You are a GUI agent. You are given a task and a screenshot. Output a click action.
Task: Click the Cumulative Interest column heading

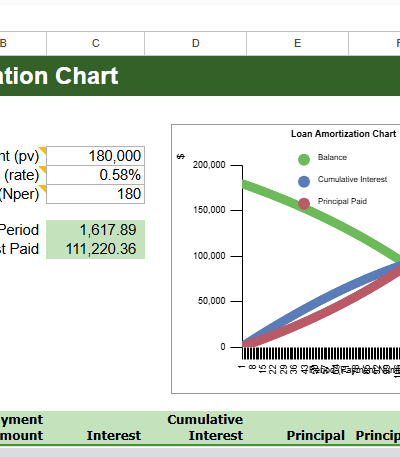(205, 427)
